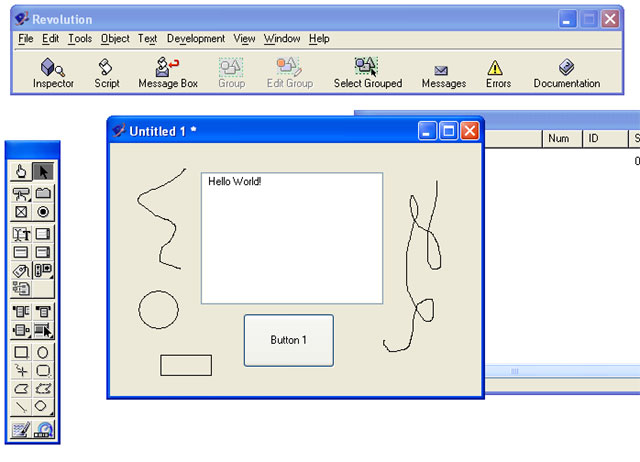
Task: Choose the popup menu tool in palette
Action: tap(21, 330)
